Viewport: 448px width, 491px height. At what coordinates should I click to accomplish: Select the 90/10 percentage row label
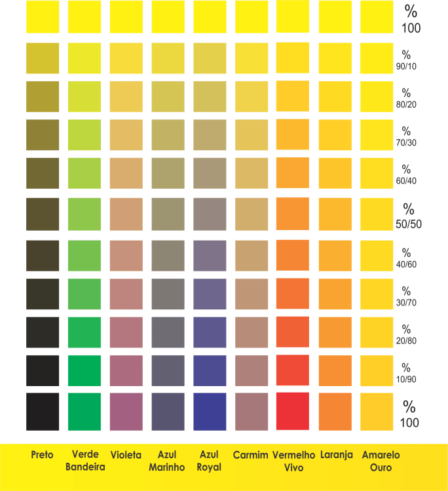pos(406,60)
